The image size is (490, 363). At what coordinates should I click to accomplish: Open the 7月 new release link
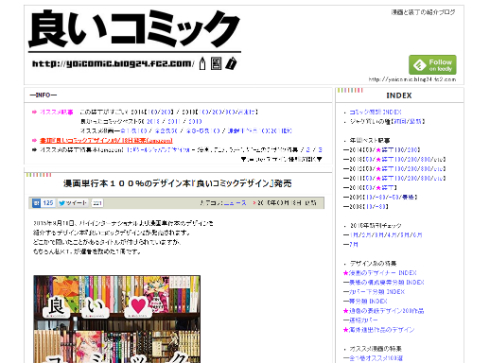pyautogui.click(x=354, y=244)
